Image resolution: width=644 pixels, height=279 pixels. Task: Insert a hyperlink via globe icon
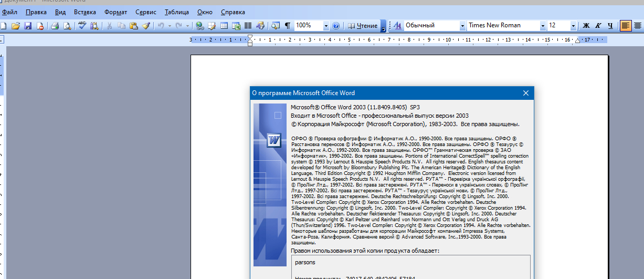200,25
